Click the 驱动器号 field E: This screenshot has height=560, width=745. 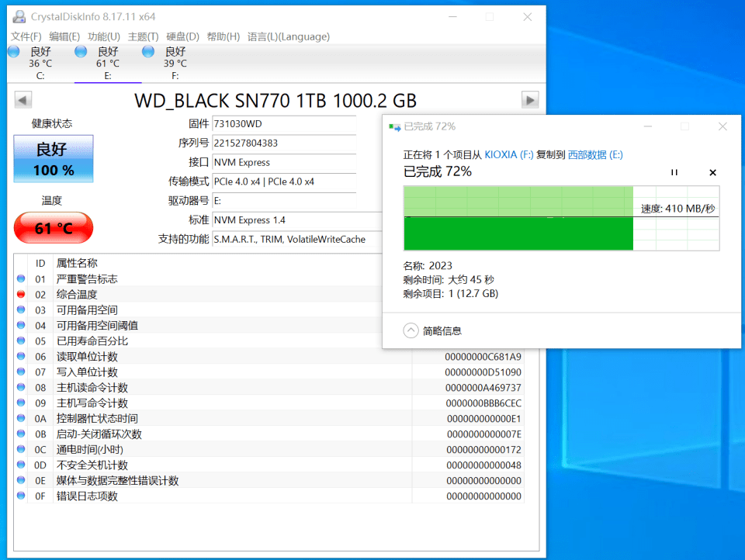pyautogui.click(x=284, y=201)
